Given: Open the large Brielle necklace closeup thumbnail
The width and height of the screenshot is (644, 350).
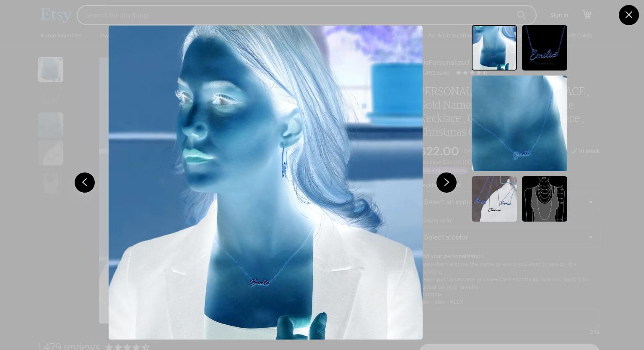Looking at the screenshot, I should 519,123.
